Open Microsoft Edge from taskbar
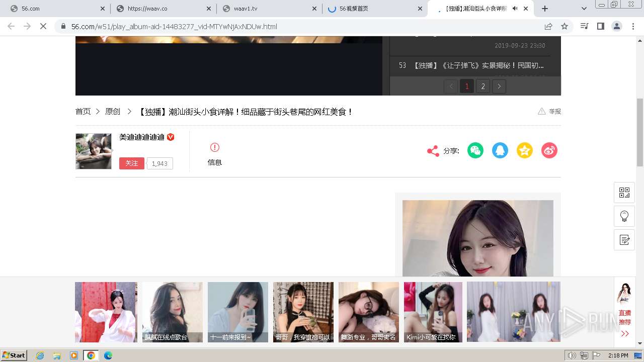Screen dimensions: 644x362 pyautogui.click(x=108, y=355)
